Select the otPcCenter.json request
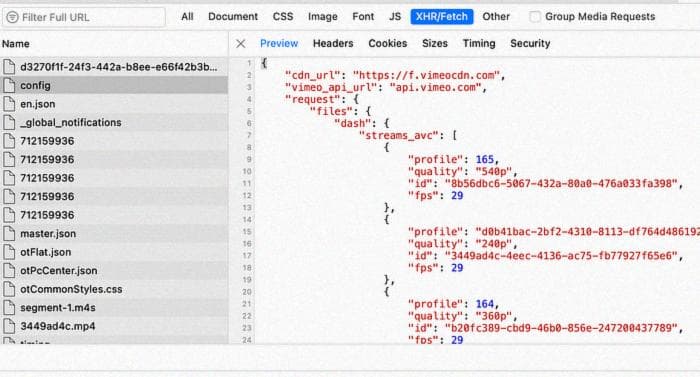 click(114, 271)
